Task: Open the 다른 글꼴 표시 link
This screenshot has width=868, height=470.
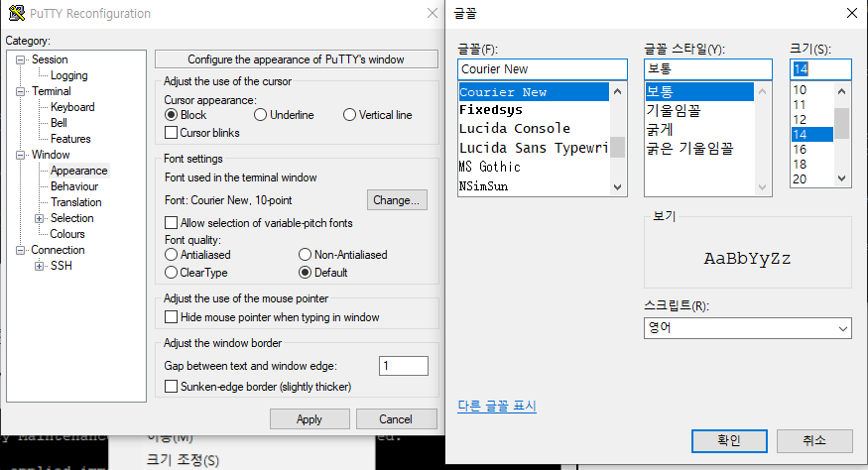Action: pos(497,406)
